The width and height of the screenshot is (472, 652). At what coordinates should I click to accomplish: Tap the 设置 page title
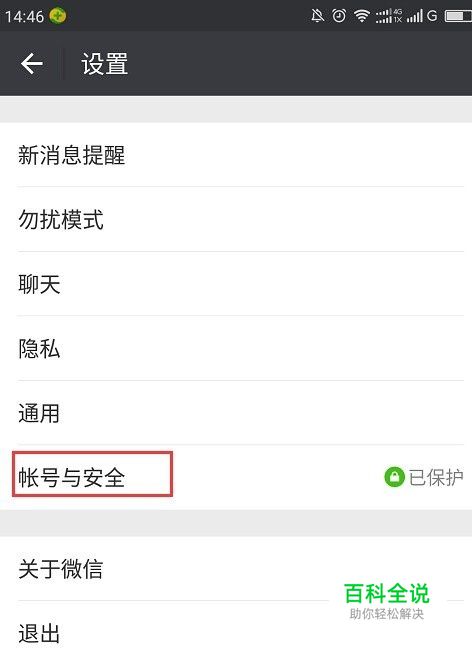coord(105,64)
